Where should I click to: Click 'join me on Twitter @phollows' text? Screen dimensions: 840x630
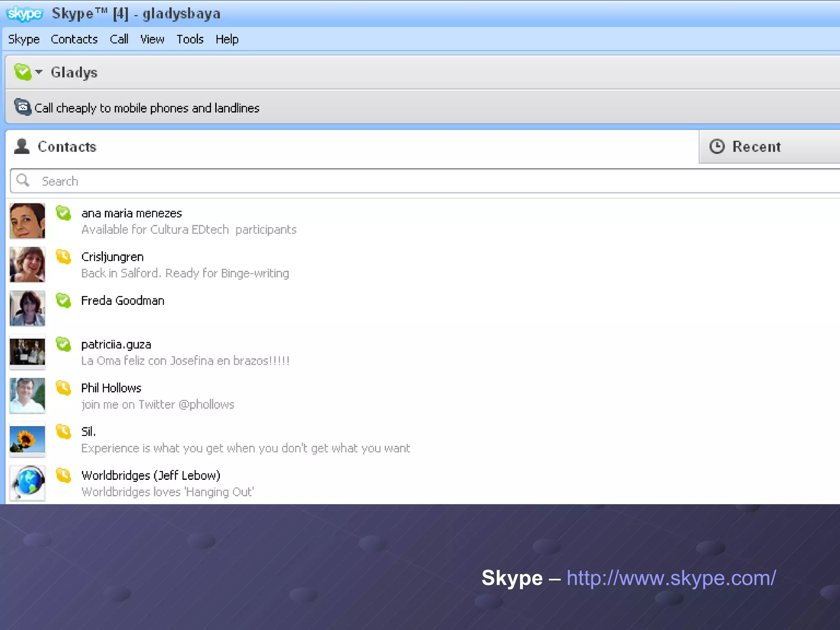(x=158, y=405)
